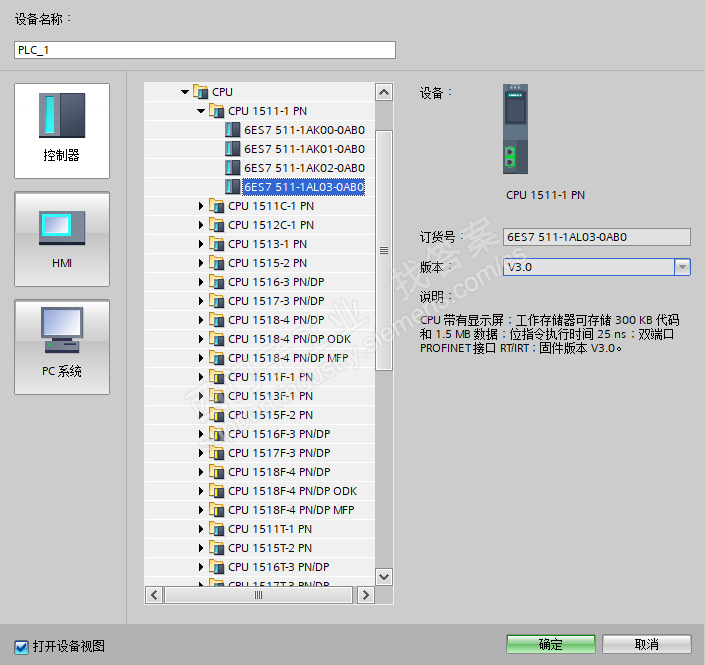Click module icon for 6ES7 511-1AK01-0AB0
The width and height of the screenshot is (705, 665).
(x=232, y=149)
